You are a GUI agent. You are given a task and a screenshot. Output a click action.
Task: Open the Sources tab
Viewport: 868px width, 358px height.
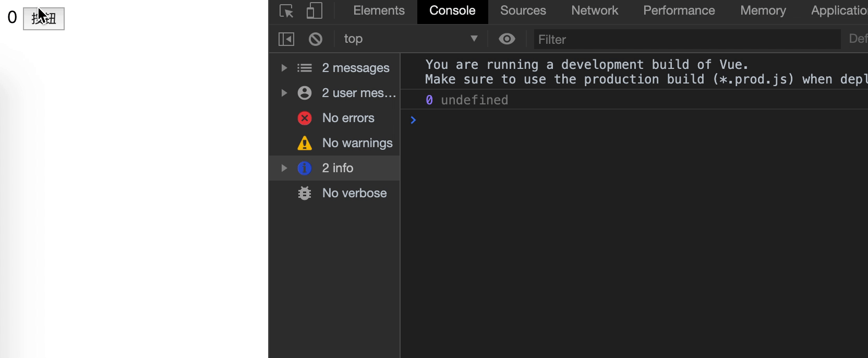coord(523,11)
